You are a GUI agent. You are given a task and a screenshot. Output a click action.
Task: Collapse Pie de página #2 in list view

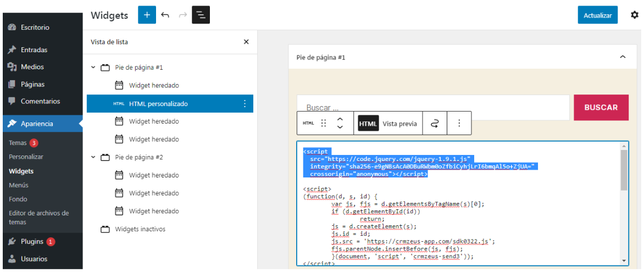point(93,157)
